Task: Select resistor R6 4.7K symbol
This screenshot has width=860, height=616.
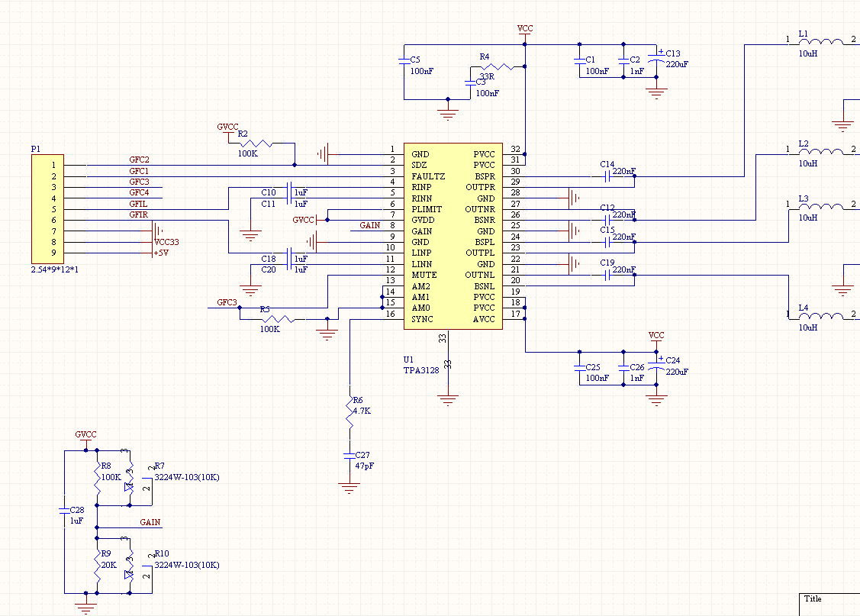Action: point(349,412)
